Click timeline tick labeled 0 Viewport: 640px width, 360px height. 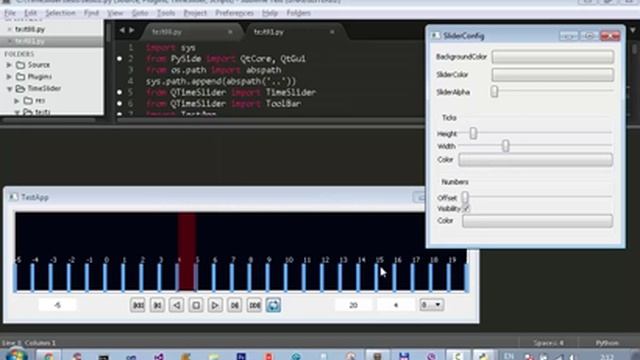(x=105, y=278)
